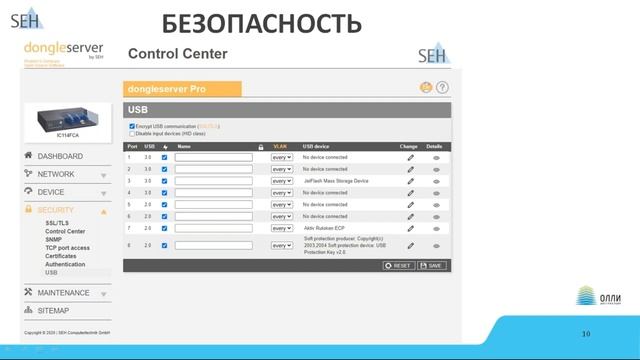640x360 pixels.
Task: Expand the Maintenance menu arrow
Action: click(x=104, y=294)
